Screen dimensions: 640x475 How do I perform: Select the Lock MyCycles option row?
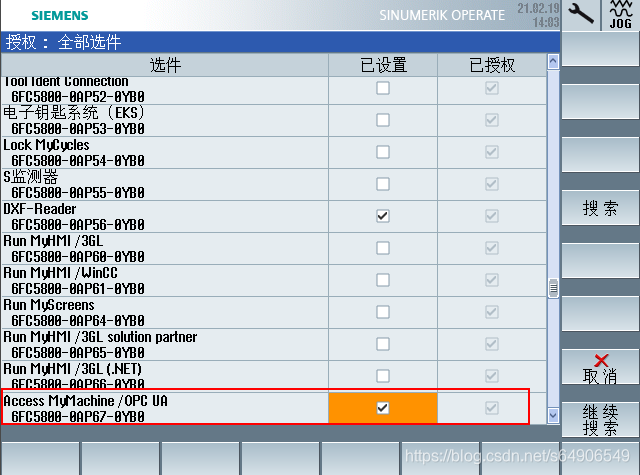[274, 152]
